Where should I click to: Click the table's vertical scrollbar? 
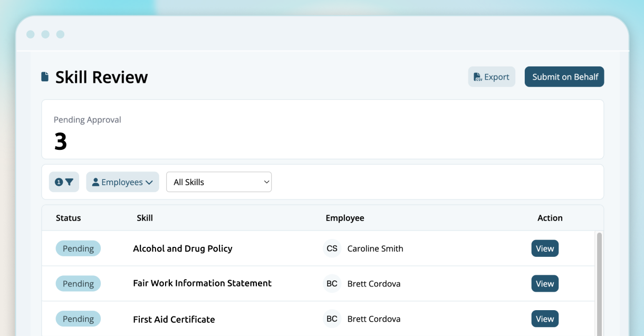click(599, 283)
